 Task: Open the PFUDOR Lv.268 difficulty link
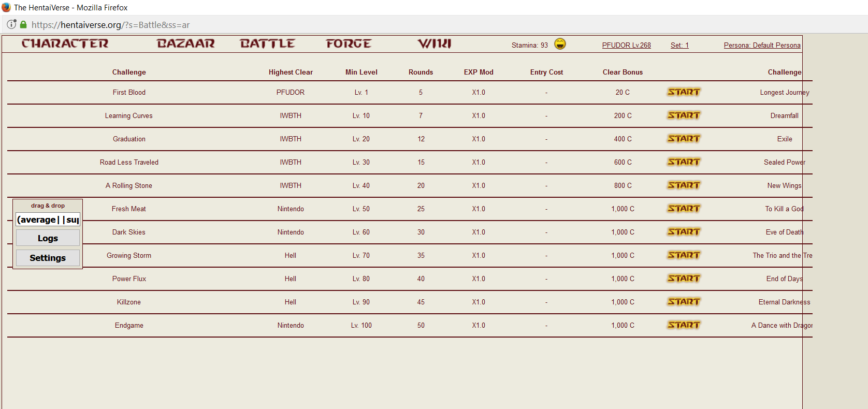tap(627, 45)
